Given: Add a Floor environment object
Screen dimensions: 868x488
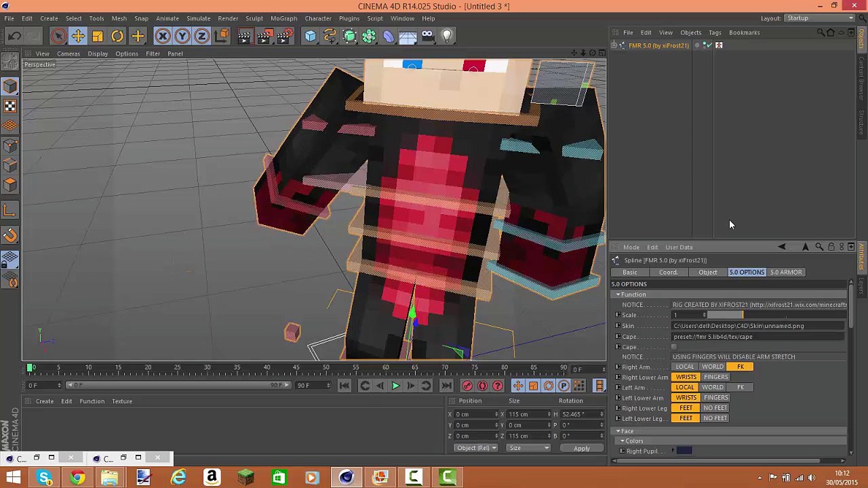Looking at the screenshot, I should click(408, 36).
